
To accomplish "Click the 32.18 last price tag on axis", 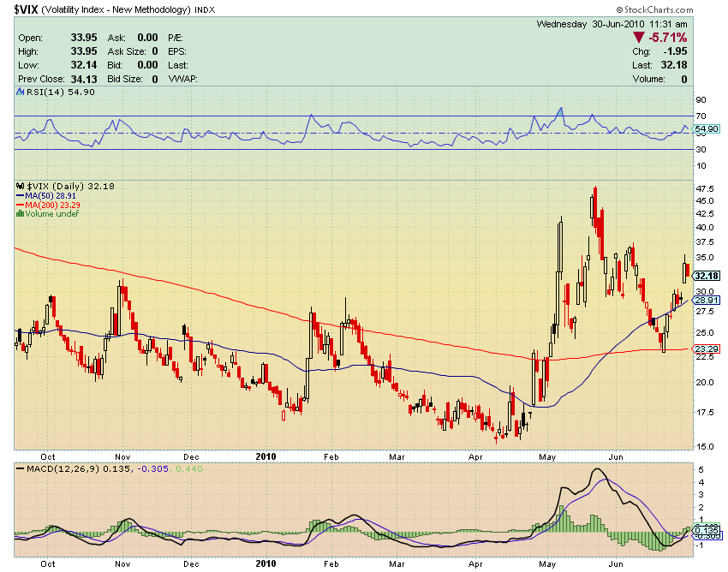I will pyautogui.click(x=707, y=276).
